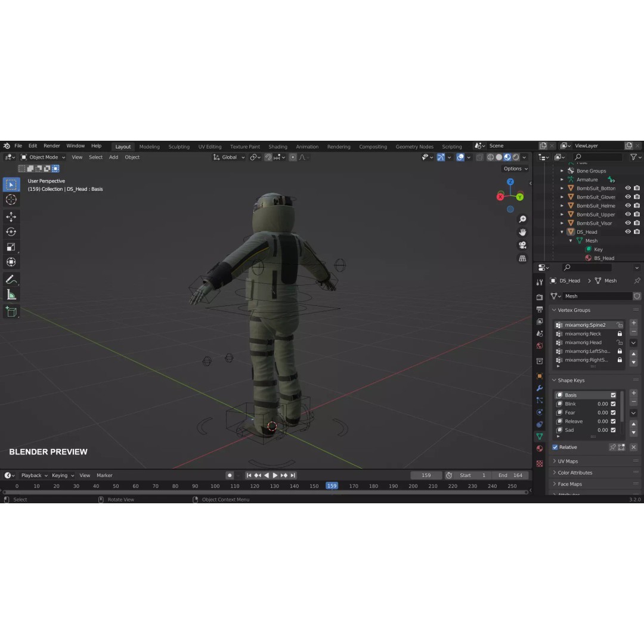Select the Cursor tool
The width and height of the screenshot is (644, 644).
click(x=11, y=200)
